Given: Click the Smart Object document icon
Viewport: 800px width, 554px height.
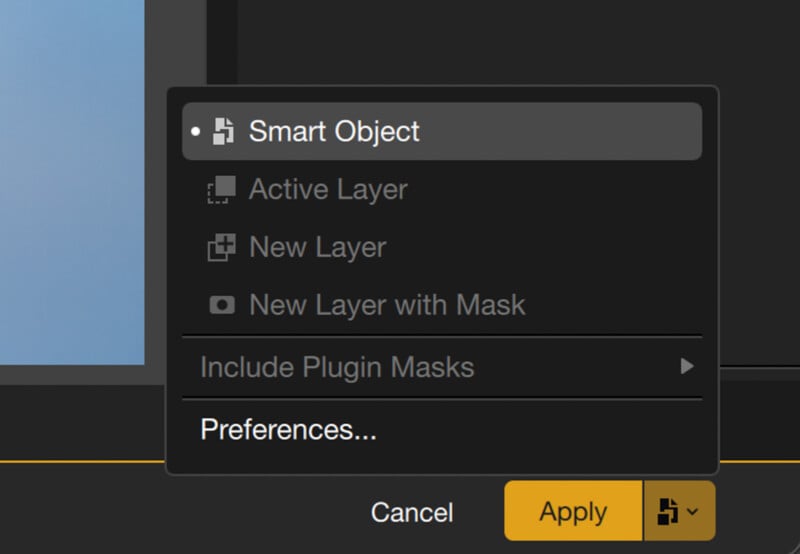Looking at the screenshot, I should (x=224, y=131).
